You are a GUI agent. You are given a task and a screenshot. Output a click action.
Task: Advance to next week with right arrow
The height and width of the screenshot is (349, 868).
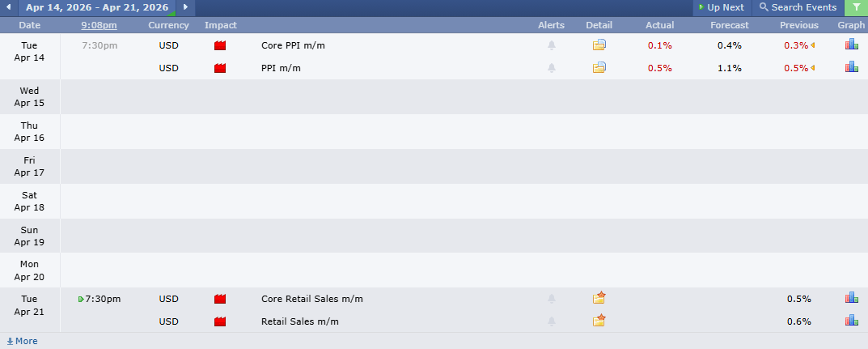click(185, 7)
